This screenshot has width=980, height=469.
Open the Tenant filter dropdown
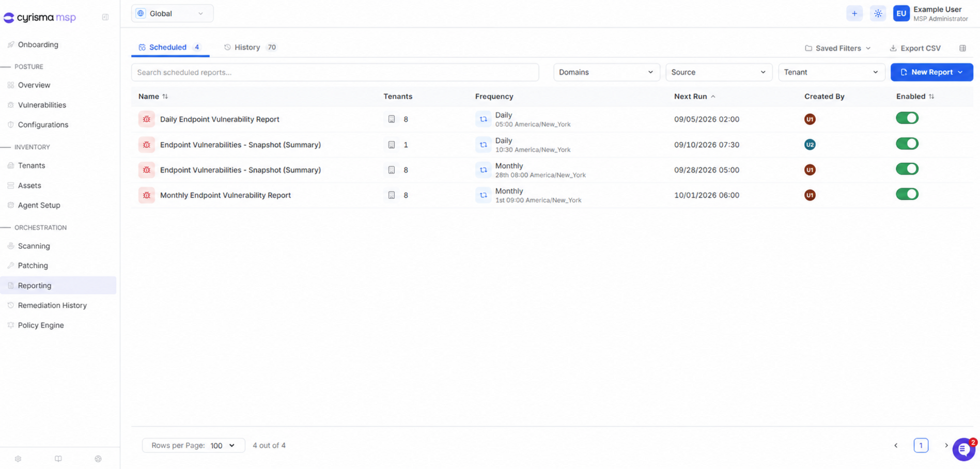831,72
